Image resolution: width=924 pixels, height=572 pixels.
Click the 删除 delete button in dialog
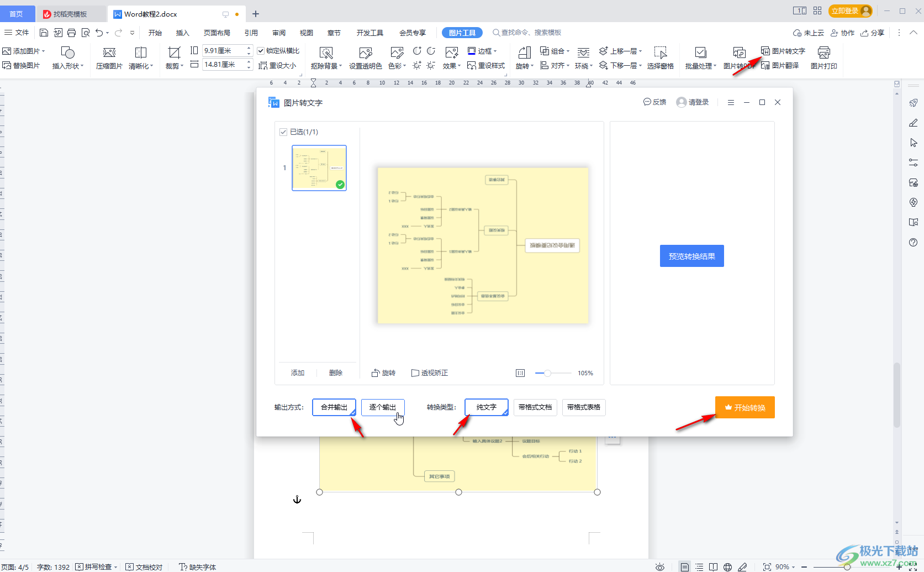pos(336,373)
